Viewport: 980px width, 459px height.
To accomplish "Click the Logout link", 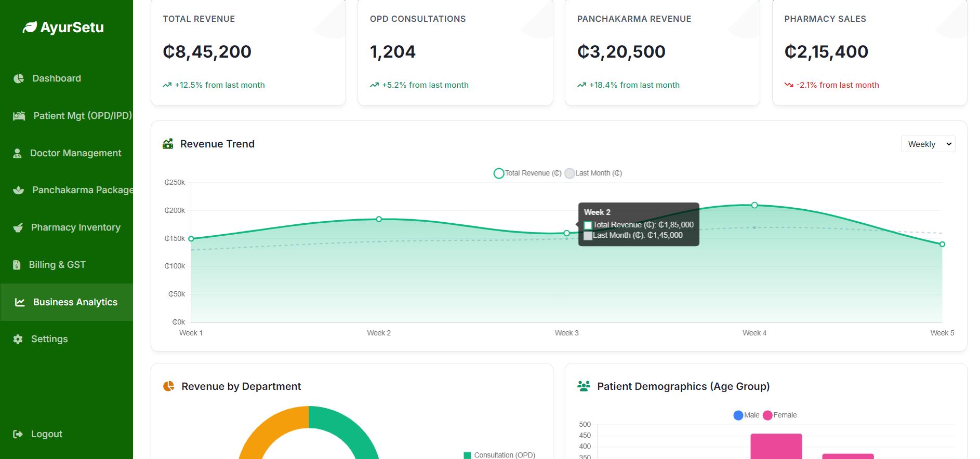I will point(46,434).
